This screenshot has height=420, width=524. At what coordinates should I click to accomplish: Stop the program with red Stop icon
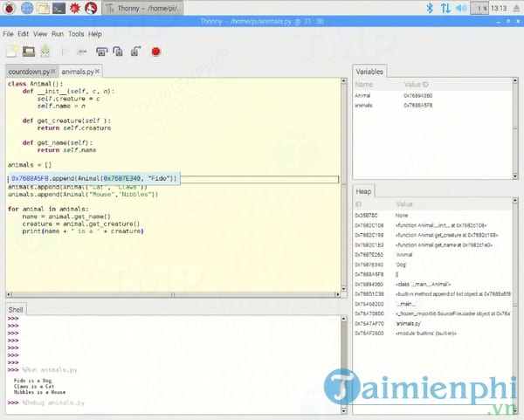pyautogui.click(x=155, y=52)
